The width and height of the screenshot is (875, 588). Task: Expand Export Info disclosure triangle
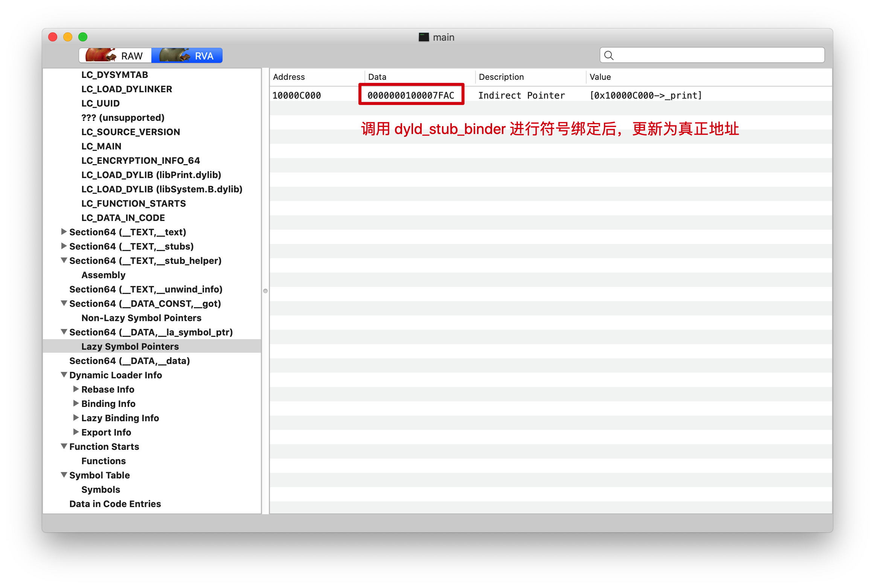(x=76, y=432)
